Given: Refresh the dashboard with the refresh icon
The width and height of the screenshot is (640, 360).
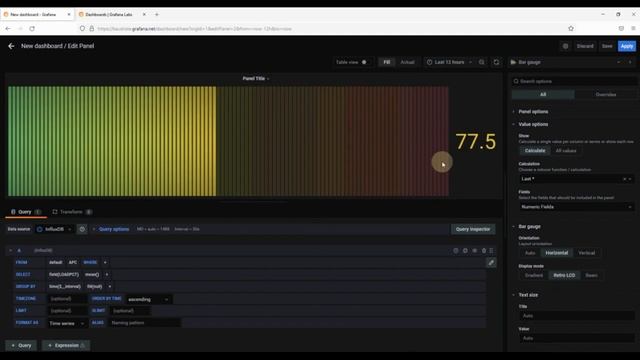Looking at the screenshot, I should pyautogui.click(x=496, y=62).
